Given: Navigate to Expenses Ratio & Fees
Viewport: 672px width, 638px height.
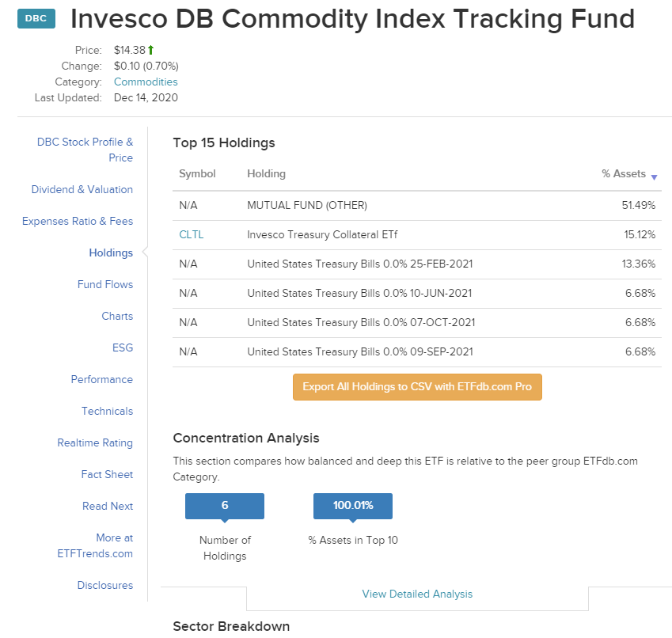Looking at the screenshot, I should [x=78, y=222].
